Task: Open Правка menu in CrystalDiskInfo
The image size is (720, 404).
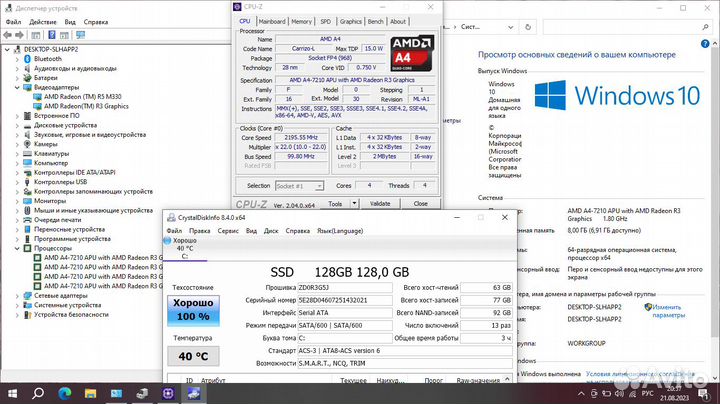Action: coord(199,231)
